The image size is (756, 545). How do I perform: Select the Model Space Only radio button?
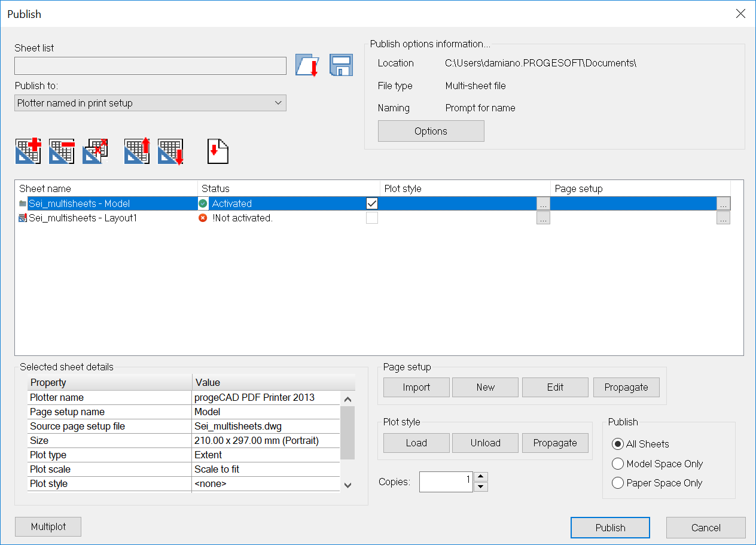(618, 464)
